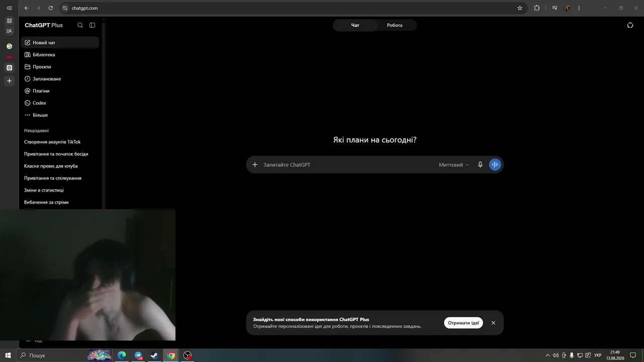
Task: Go back in the browser
Action: click(27, 8)
